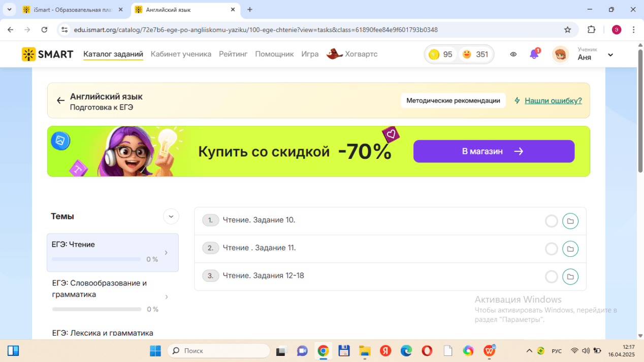Show hidden system tray icons
Image resolution: width=644 pixels, height=362 pixels.
(x=529, y=351)
